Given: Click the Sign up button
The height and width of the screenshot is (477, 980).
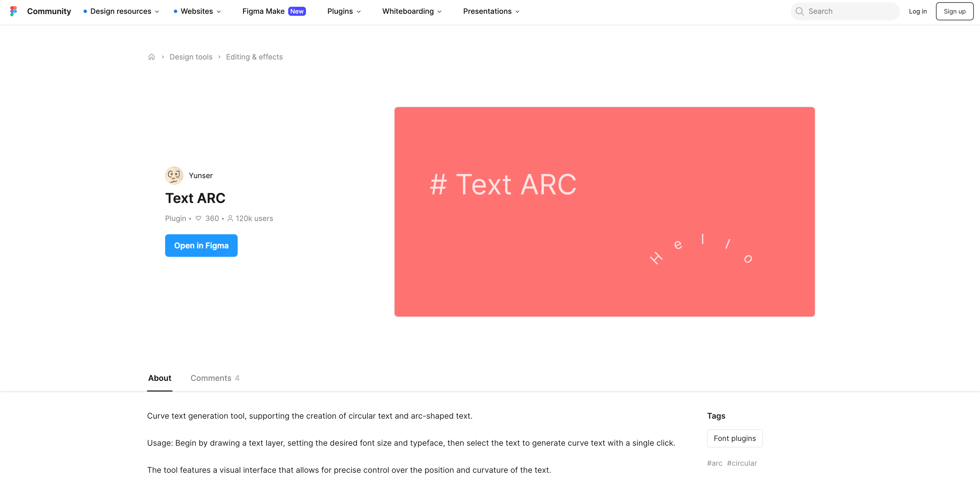Looking at the screenshot, I should [x=954, y=11].
